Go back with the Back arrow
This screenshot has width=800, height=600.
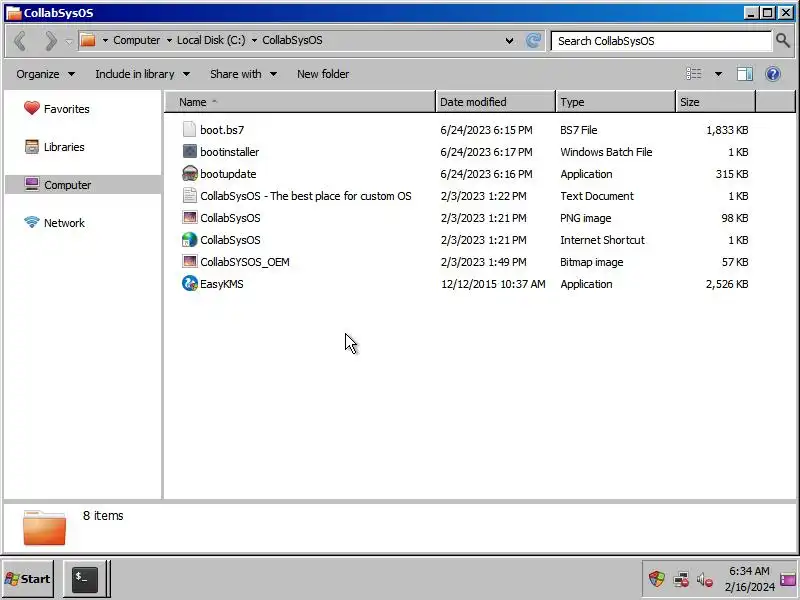20,40
